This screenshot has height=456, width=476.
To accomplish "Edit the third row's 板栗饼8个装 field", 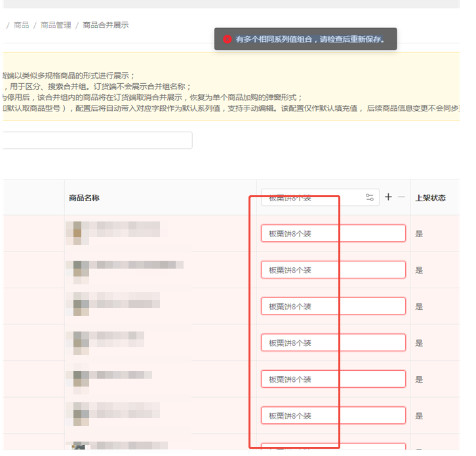I will (333, 306).
